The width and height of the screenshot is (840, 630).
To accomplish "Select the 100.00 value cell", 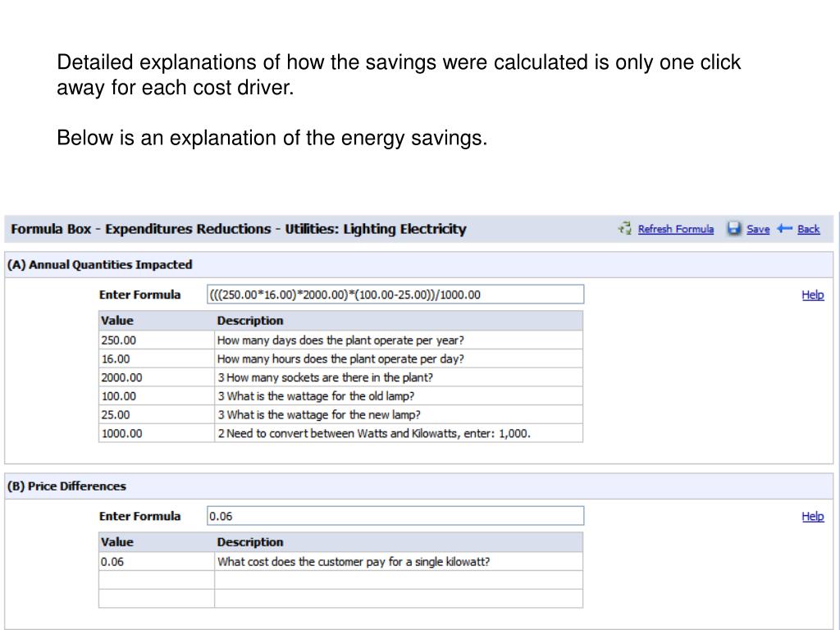I will (157, 396).
